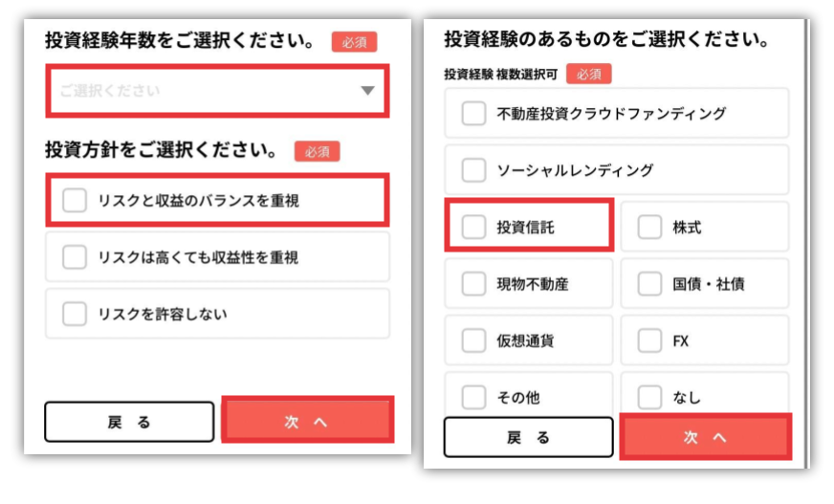Open the 投資経験年数 dropdown arrow
834x504 pixels.
(x=367, y=91)
